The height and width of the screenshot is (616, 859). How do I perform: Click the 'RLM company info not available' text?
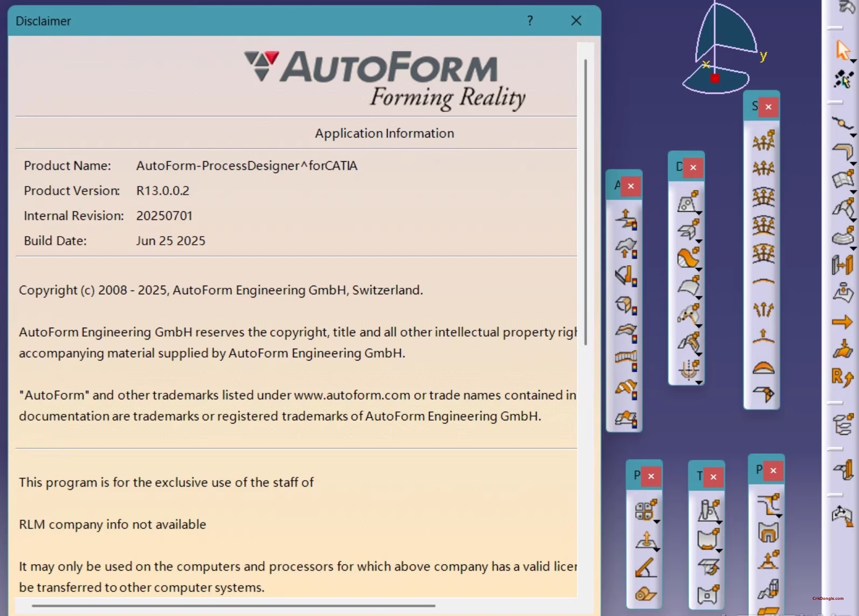pyautogui.click(x=112, y=524)
